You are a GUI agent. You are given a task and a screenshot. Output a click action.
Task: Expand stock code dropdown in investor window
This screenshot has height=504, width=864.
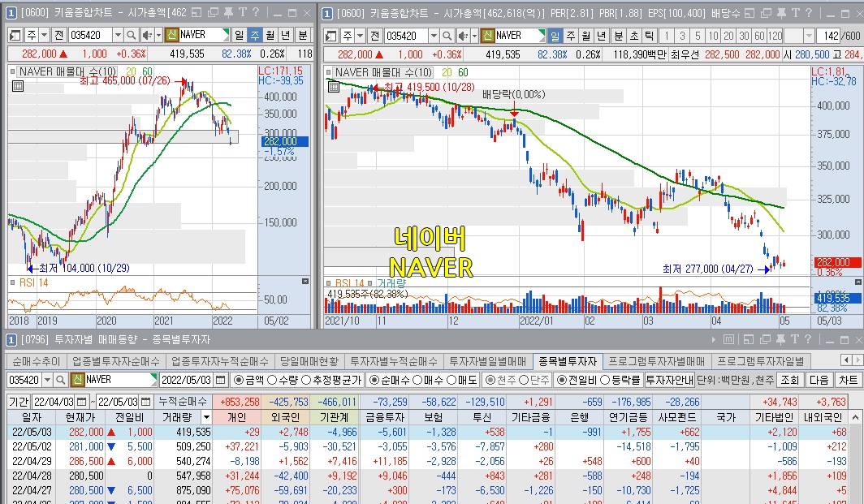pyautogui.click(x=47, y=380)
